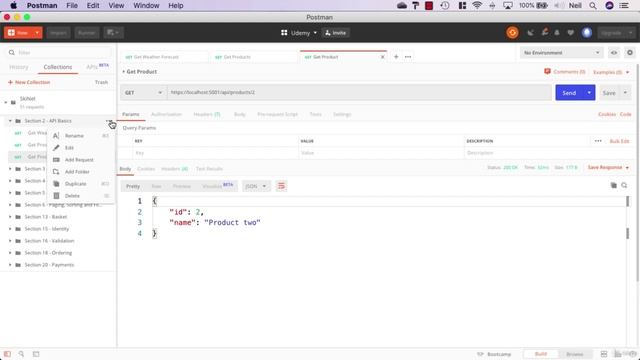This screenshot has width=640, height=360.
Task: Expand the Section 13 - Basket folder
Action: [10, 217]
